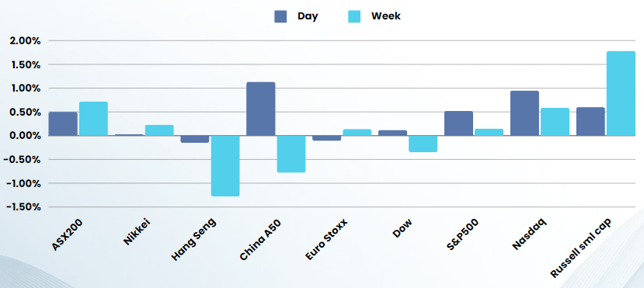Select the ASX200 Week bar
644x288 pixels.
pyautogui.click(x=94, y=119)
